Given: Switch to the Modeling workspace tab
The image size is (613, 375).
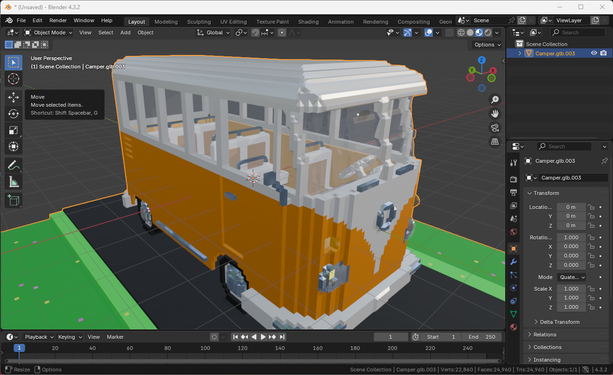Looking at the screenshot, I should click(166, 22).
